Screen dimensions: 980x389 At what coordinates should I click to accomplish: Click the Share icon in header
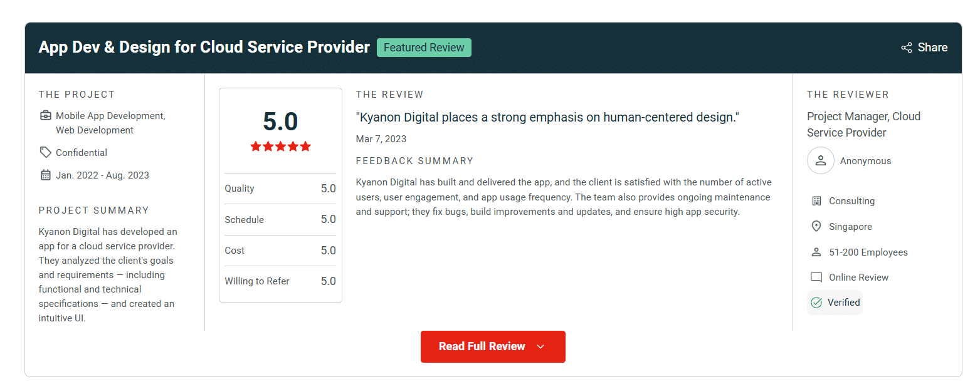(906, 48)
